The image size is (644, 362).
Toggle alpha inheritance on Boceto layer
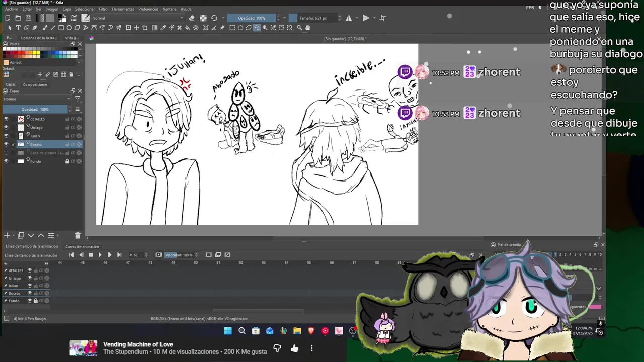click(x=73, y=144)
